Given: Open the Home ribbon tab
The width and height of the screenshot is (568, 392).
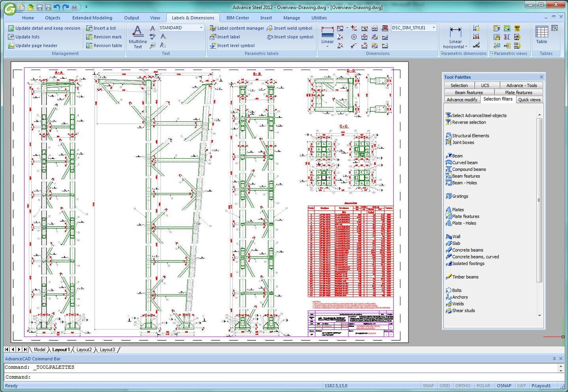Looking at the screenshot, I should [28, 18].
